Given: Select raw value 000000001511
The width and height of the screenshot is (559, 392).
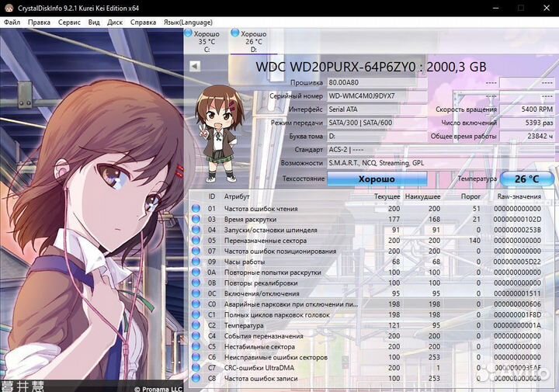Looking at the screenshot, I should pos(517,293).
